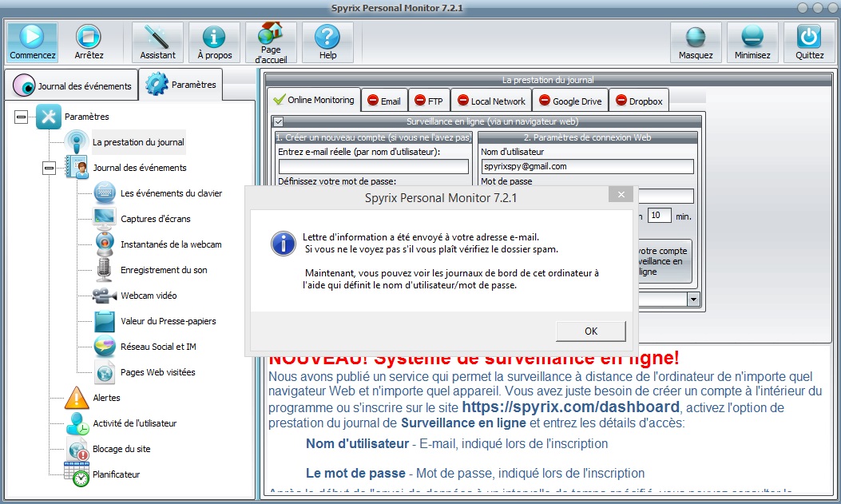Open the À propos info button
Image resolution: width=841 pixels, height=504 pixels.
tap(214, 42)
